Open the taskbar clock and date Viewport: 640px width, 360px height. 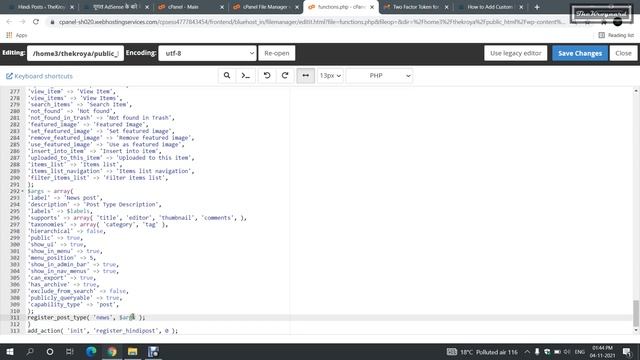(x=602, y=352)
